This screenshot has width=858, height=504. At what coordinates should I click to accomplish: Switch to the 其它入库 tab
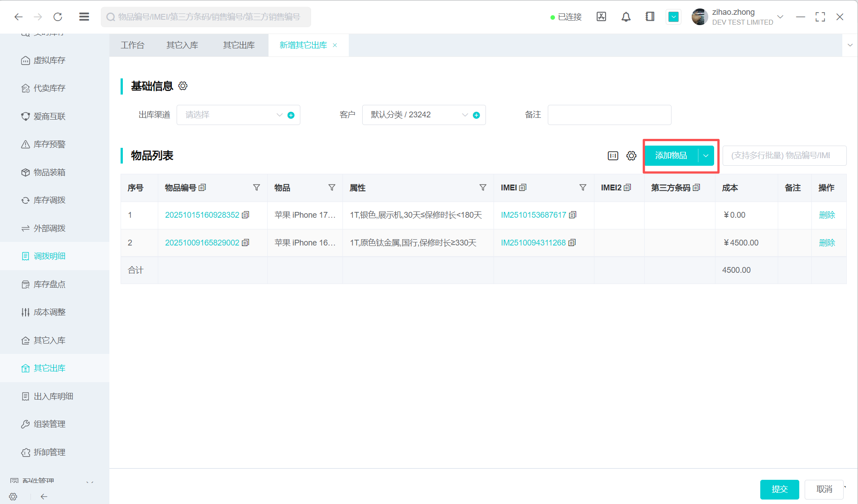click(182, 45)
